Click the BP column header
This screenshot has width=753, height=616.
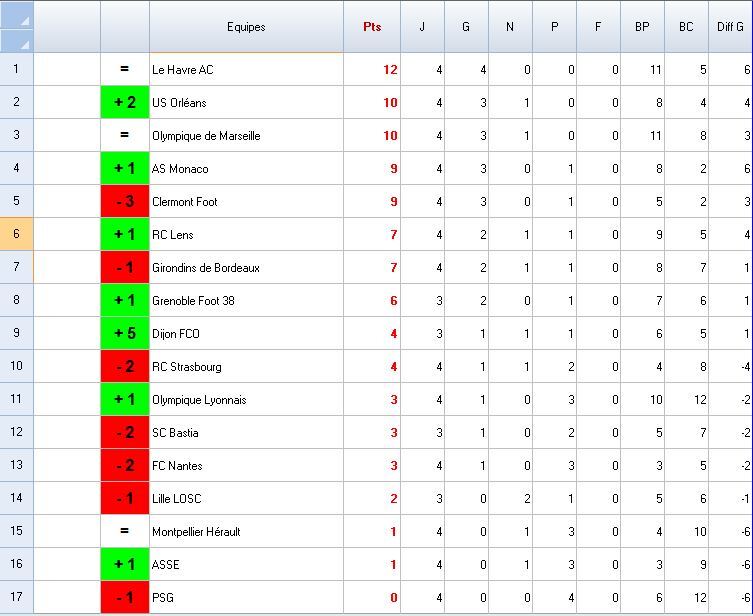pos(642,27)
